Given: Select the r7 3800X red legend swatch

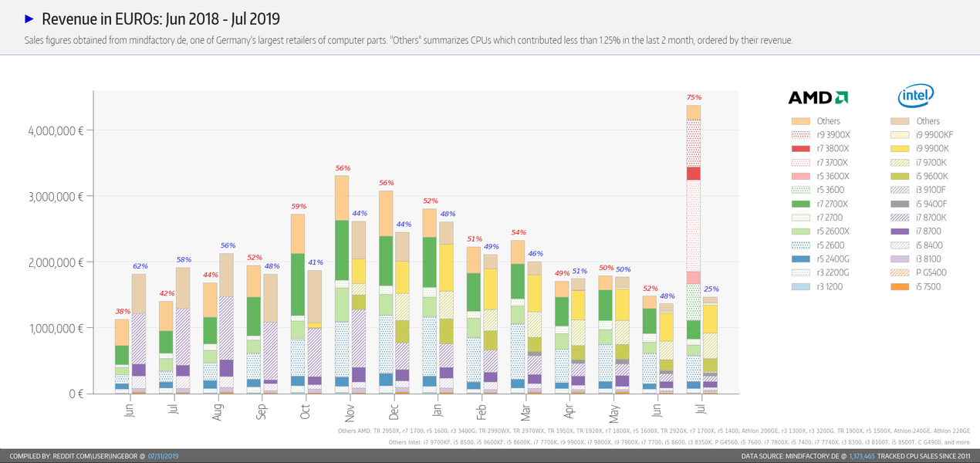Looking at the screenshot, I should pyautogui.click(x=800, y=149).
